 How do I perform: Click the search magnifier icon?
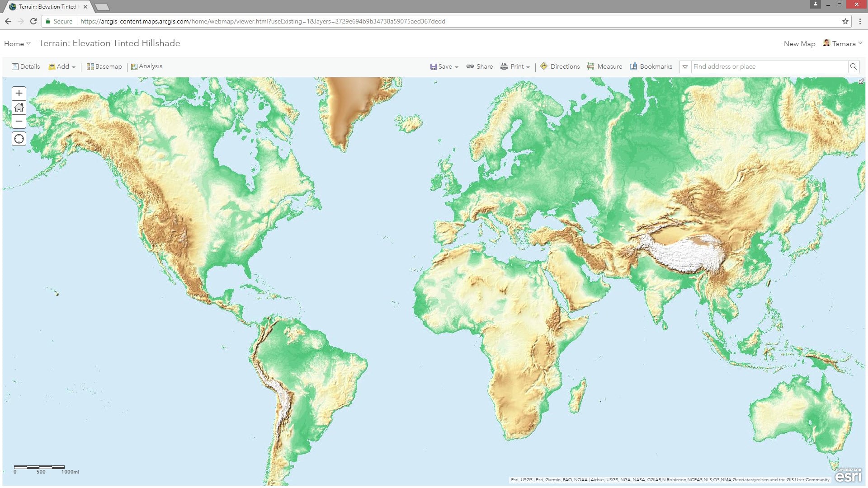click(x=854, y=66)
